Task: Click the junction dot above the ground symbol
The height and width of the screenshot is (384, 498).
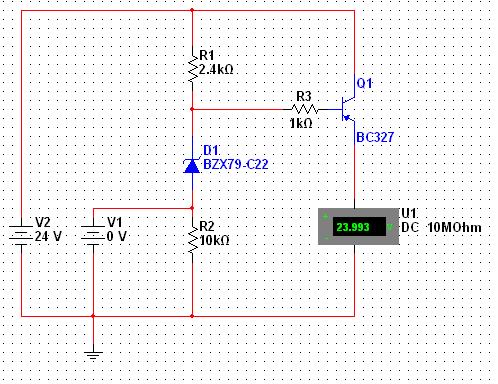Action: click(93, 316)
